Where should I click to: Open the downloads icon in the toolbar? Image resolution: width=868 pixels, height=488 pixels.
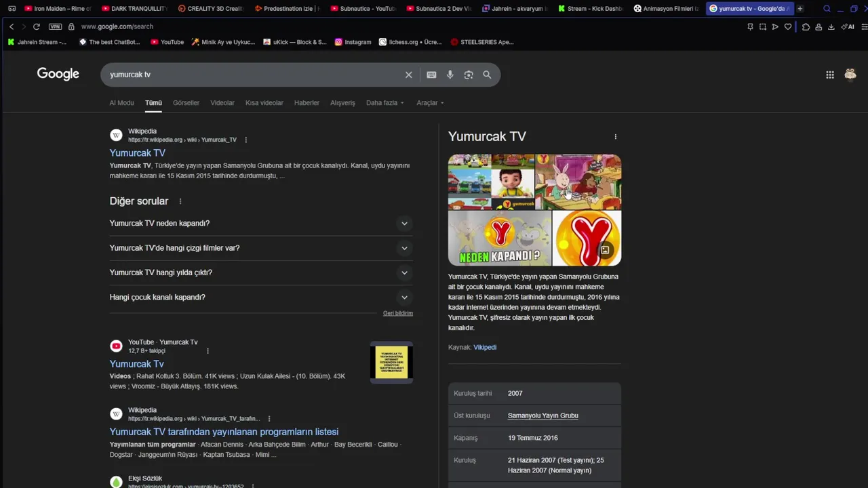point(831,26)
